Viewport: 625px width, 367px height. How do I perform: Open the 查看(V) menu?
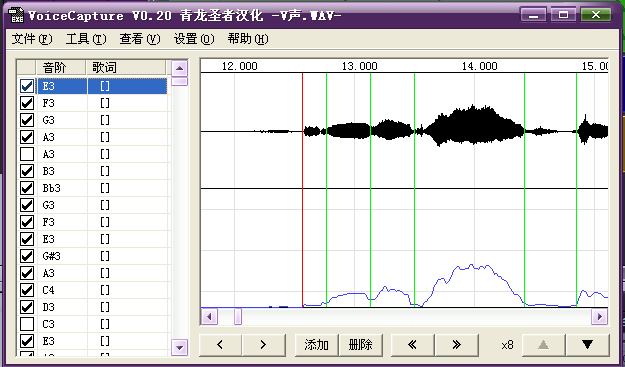coord(140,39)
